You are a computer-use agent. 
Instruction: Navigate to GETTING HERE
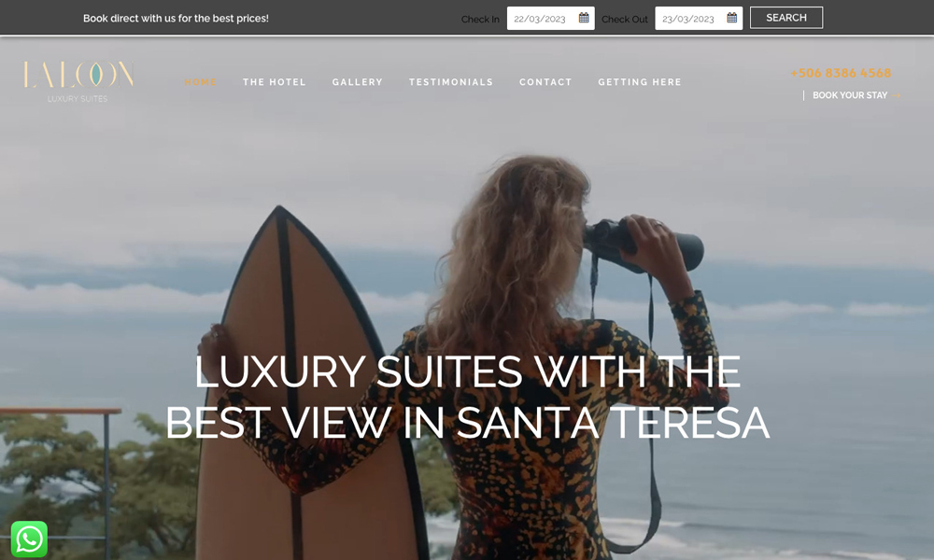pyautogui.click(x=640, y=82)
